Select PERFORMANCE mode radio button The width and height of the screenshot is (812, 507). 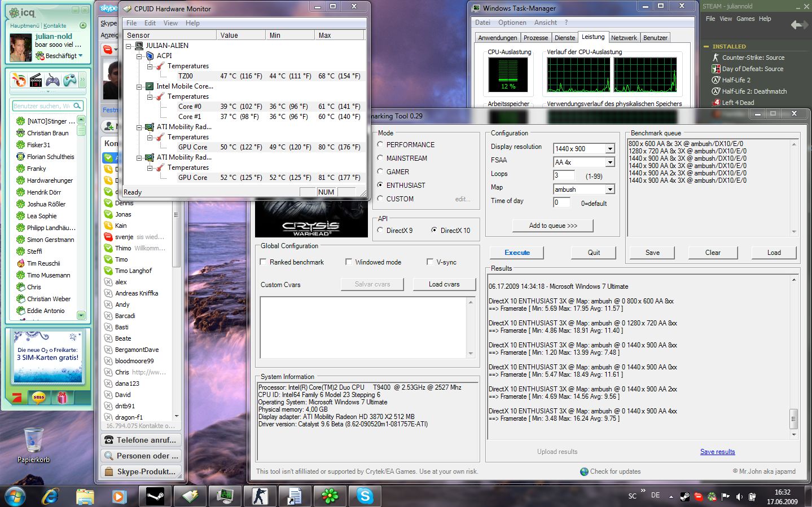380,145
